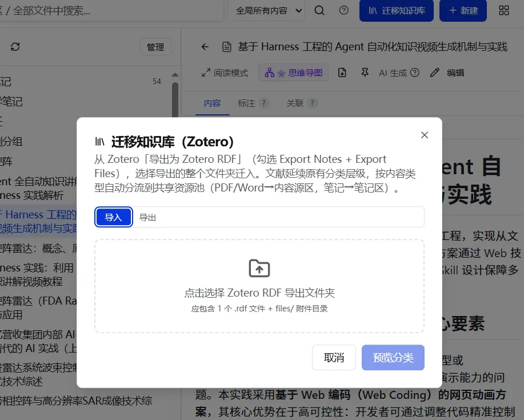Click the 关联 question mark badge
This screenshot has height=420, width=524.
tap(313, 103)
